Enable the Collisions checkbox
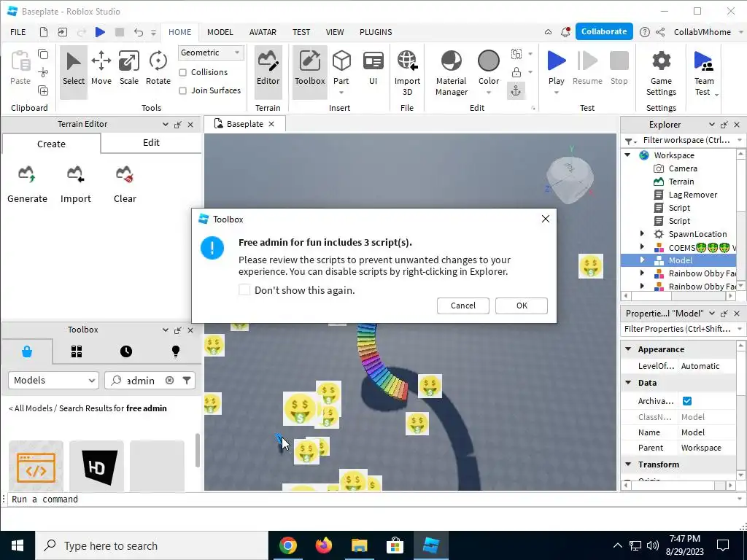 click(x=182, y=72)
